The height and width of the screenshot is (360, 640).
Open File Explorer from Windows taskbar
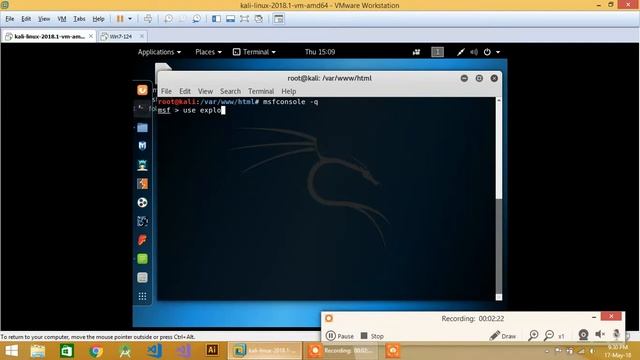[x=38, y=351]
